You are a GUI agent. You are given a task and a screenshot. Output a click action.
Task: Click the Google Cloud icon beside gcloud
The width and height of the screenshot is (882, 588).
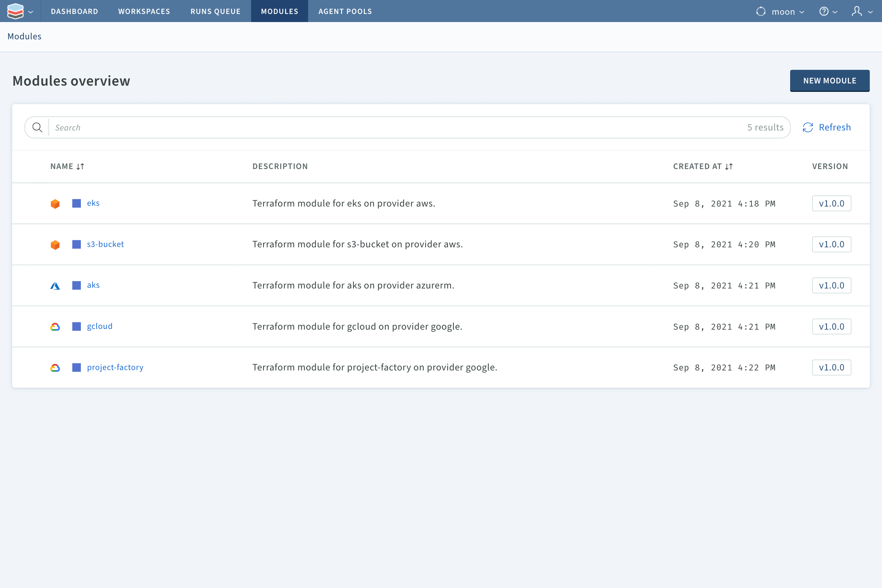click(55, 326)
